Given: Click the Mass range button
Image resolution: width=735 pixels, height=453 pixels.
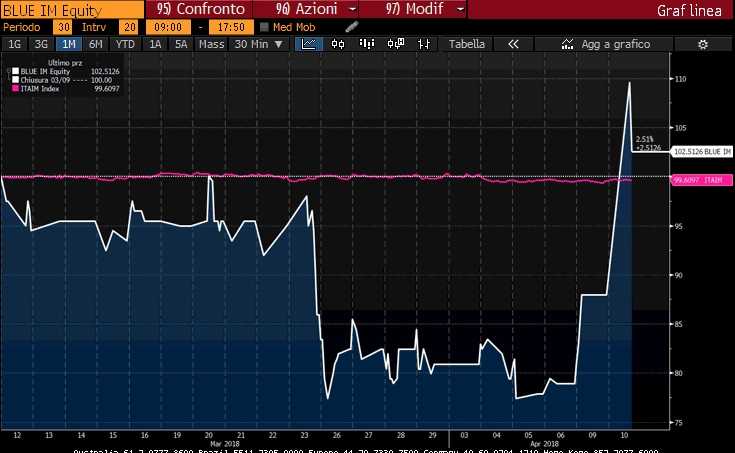Looking at the screenshot, I should (x=211, y=44).
